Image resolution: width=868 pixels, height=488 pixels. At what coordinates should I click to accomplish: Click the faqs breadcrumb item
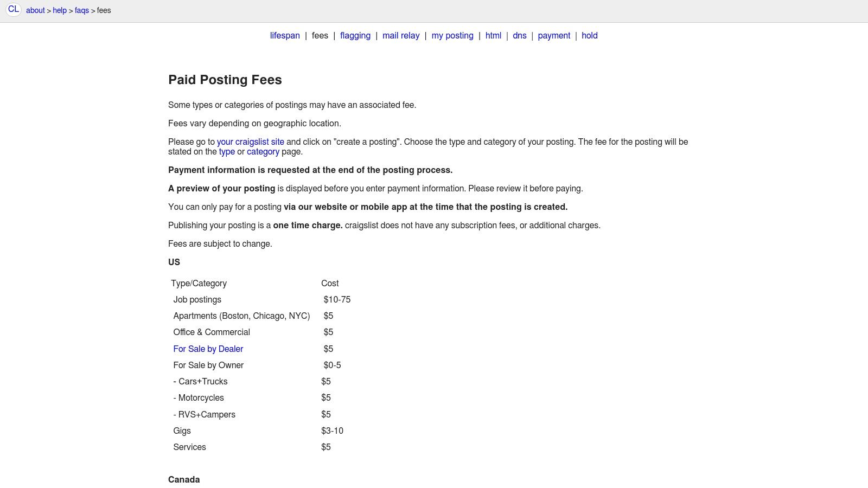(82, 10)
